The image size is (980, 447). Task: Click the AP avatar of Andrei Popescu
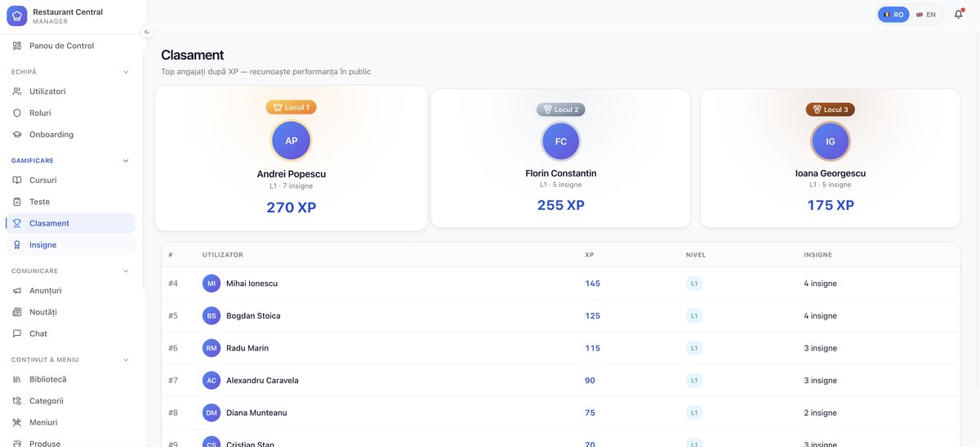292,141
